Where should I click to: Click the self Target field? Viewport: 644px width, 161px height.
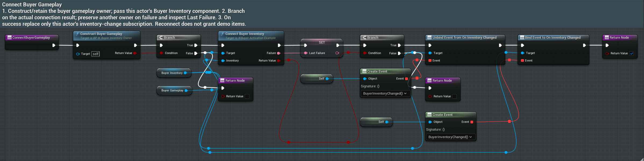click(96, 54)
